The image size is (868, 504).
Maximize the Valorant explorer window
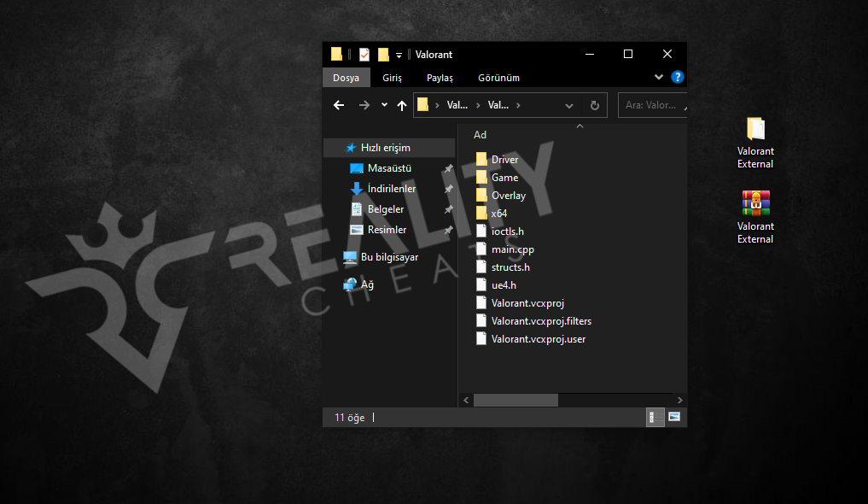click(x=628, y=54)
